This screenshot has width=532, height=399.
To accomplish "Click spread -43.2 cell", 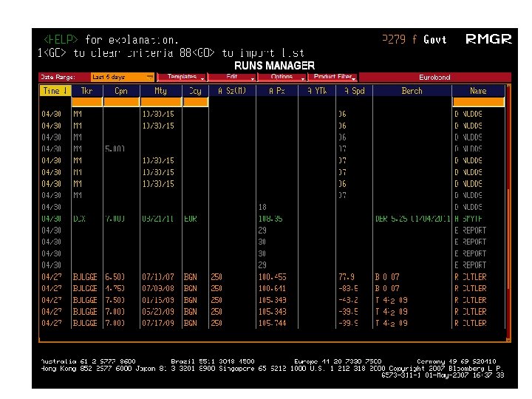I will coord(348,300).
